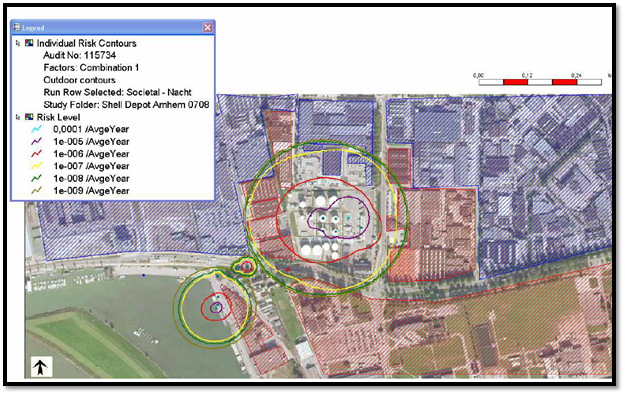Viewport: 625px width, 395px height.
Task: Select the Factors: Combination 1 entry
Action: pyautogui.click(x=91, y=68)
